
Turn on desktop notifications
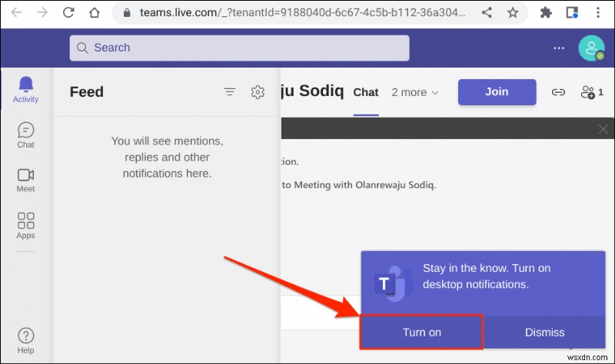pos(421,333)
